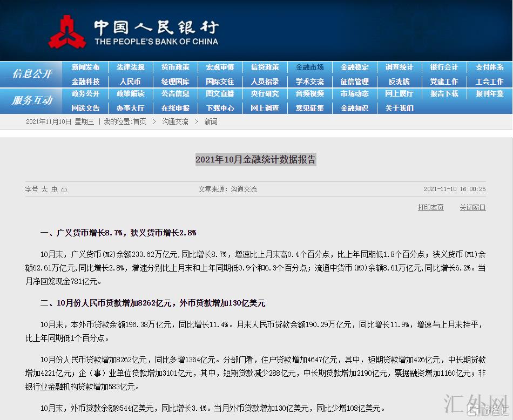Go to the 金融市场 section

point(309,67)
